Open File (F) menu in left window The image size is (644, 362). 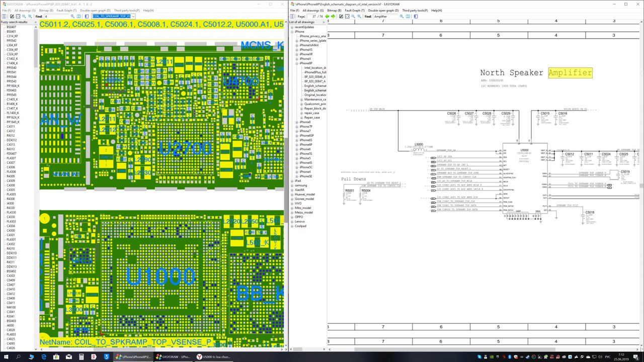pos(7,11)
